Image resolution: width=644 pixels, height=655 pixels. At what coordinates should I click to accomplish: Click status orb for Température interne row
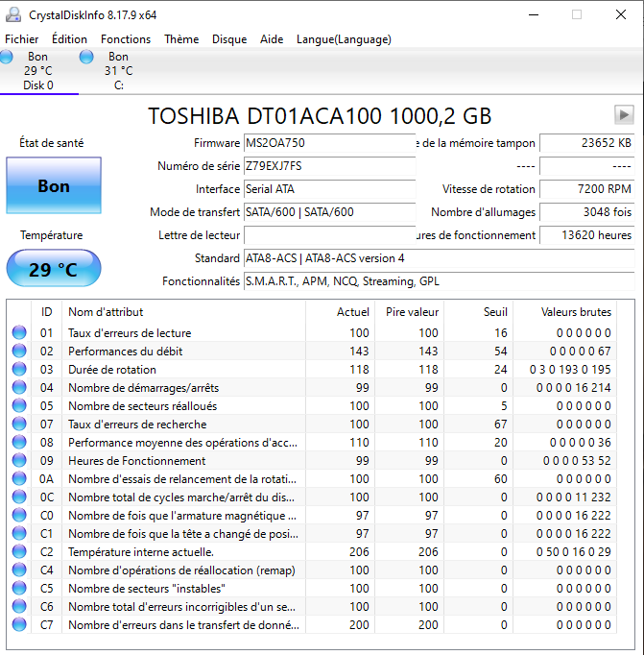19,551
